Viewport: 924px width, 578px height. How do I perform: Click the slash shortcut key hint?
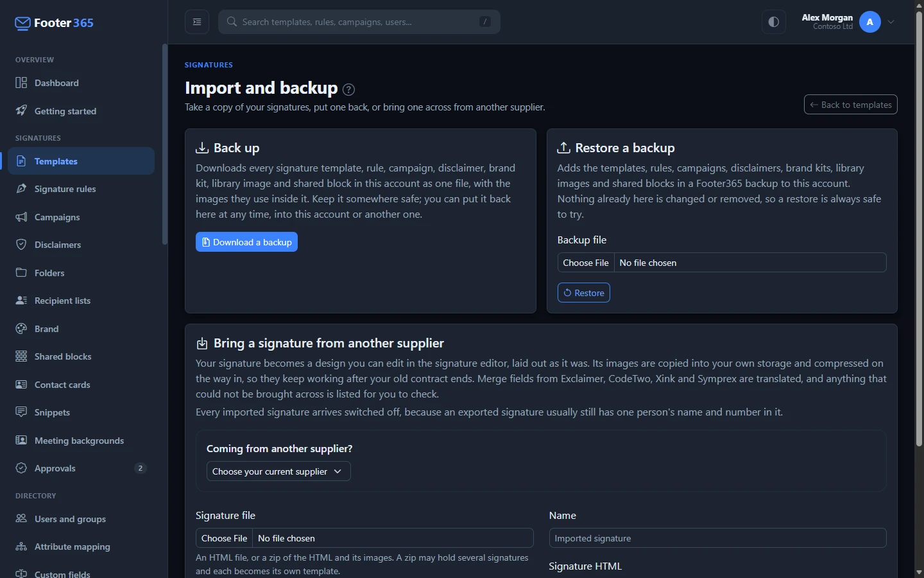coord(485,22)
